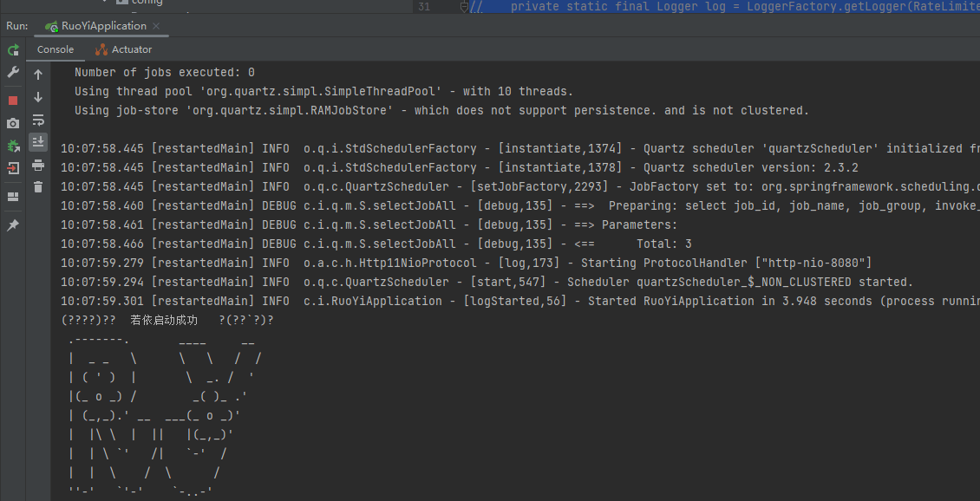This screenshot has width=980, height=501.
Task: Disable scroll to end in console
Action: coord(36,141)
